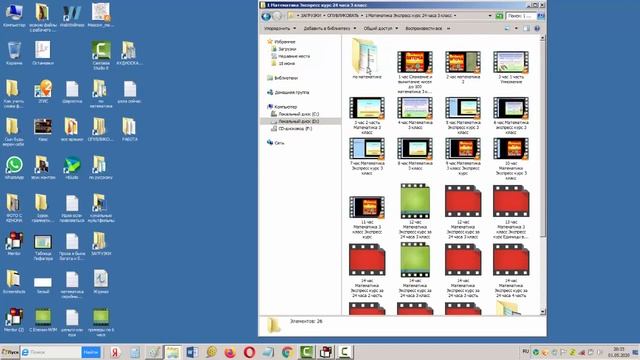Select Локальный диск (D:) in the navigation pane
The image size is (640, 360).
(x=300, y=121)
